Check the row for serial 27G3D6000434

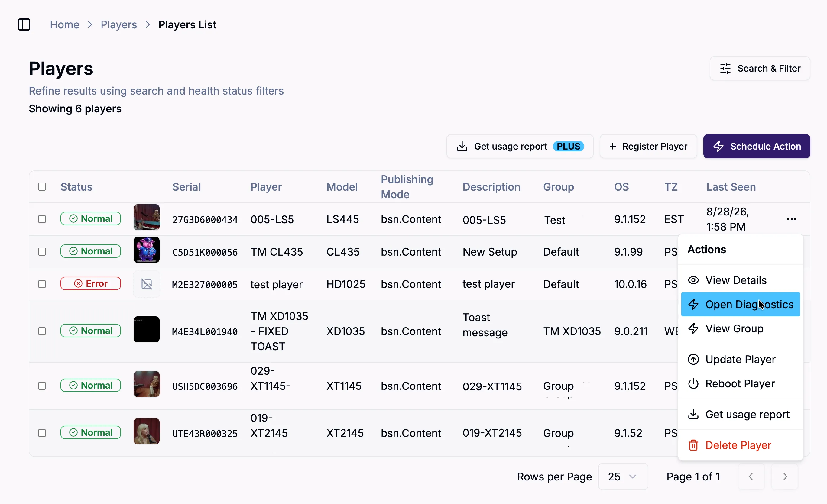pyautogui.click(x=42, y=219)
